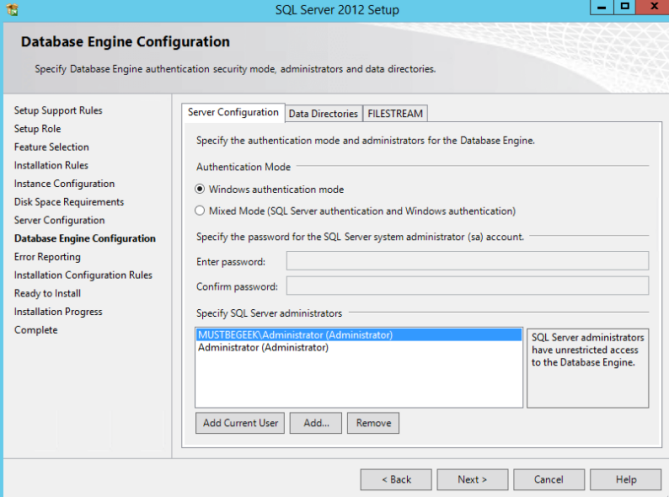Click Database Engine Configuration sidebar step
Screen dimensions: 670x498
click(85, 239)
